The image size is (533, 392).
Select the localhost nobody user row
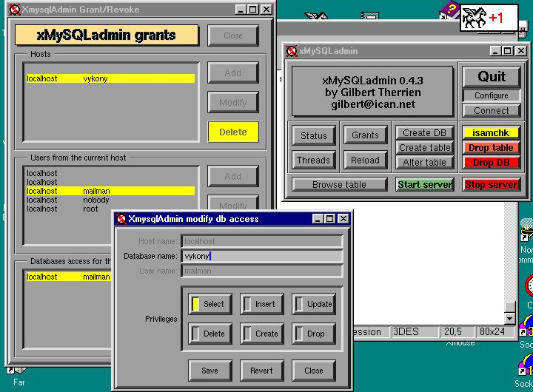coord(110,200)
